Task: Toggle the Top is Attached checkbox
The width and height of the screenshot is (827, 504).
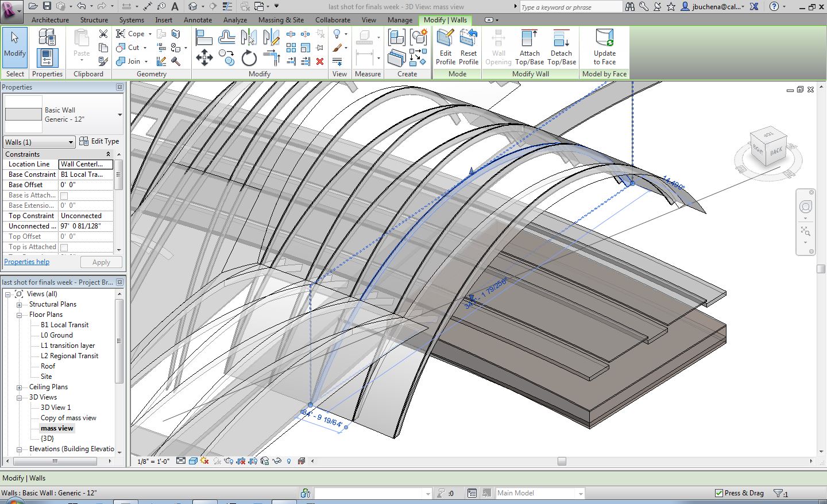Action: (64, 247)
